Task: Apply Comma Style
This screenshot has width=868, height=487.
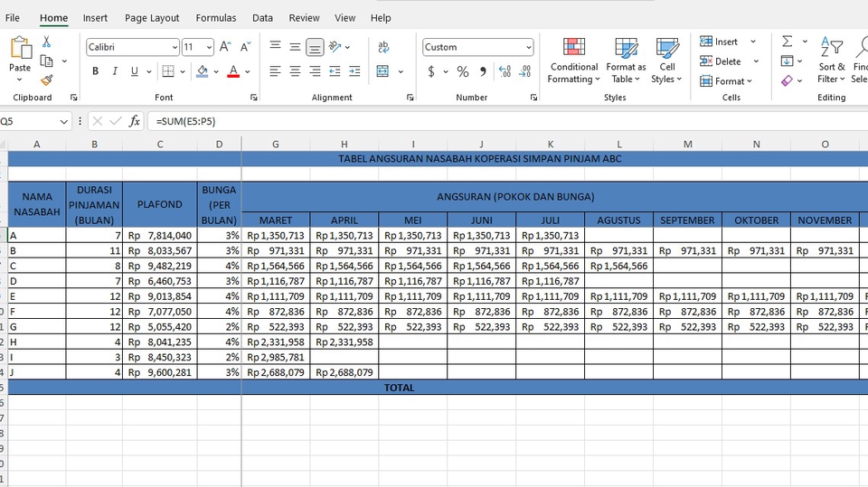Action: coord(483,71)
